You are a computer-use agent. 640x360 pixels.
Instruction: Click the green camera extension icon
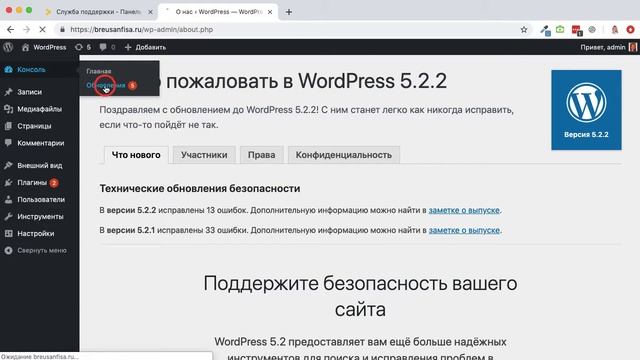tap(560, 29)
